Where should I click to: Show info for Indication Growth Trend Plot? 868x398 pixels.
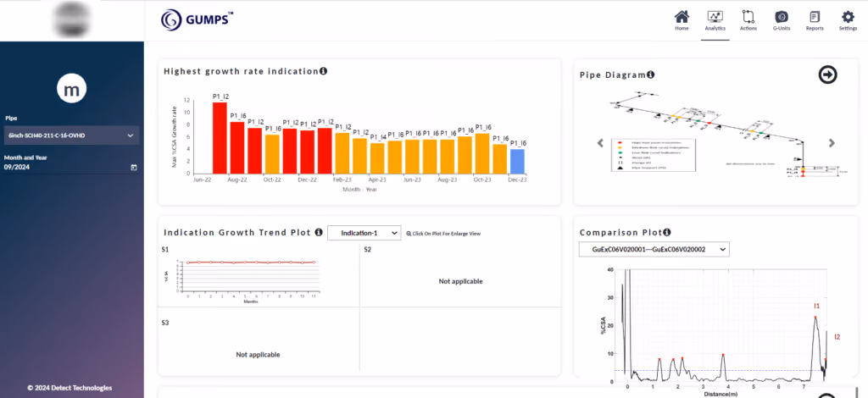click(319, 233)
